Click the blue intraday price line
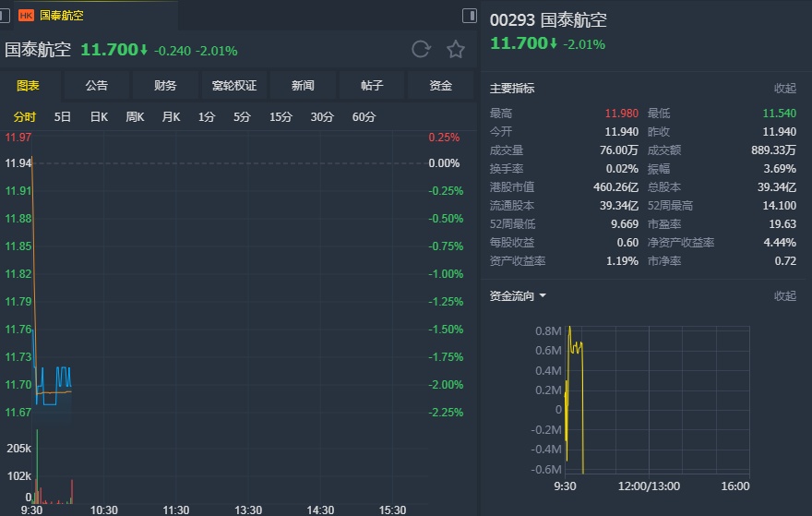The height and width of the screenshot is (516, 812). [50, 404]
